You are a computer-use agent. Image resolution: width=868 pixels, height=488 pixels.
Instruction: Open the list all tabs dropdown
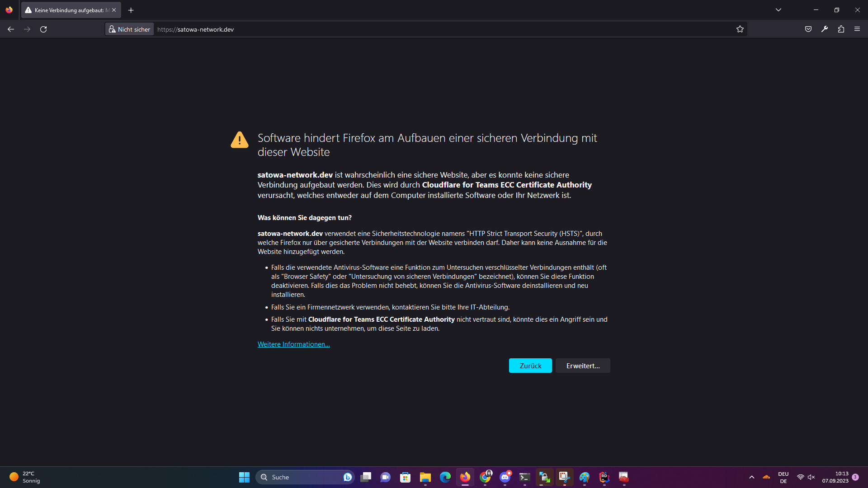tap(778, 10)
